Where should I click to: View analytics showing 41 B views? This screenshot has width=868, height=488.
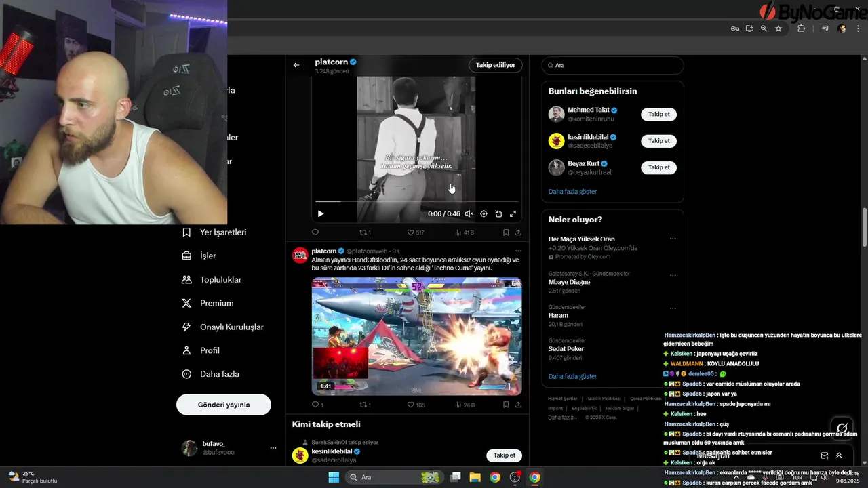pyautogui.click(x=464, y=232)
